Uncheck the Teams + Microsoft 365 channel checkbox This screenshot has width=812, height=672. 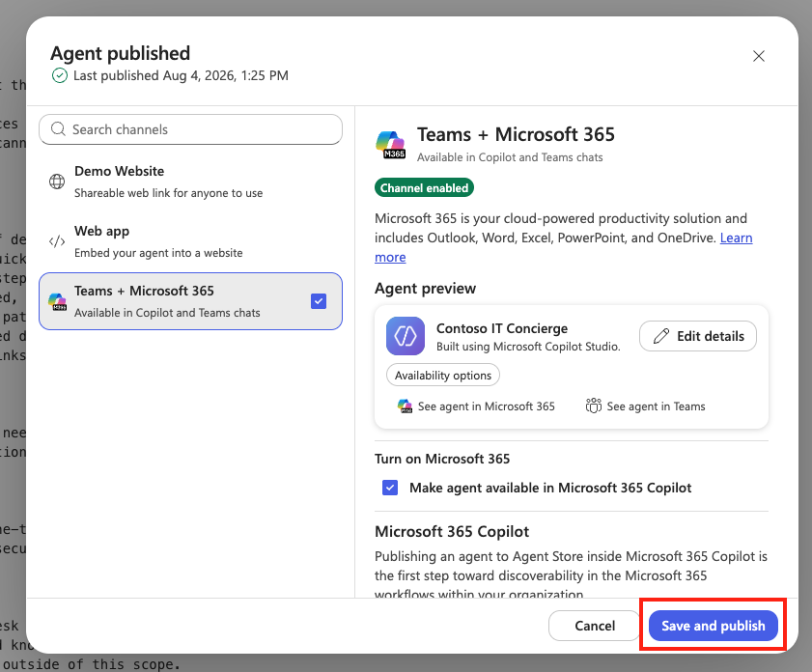pos(319,301)
